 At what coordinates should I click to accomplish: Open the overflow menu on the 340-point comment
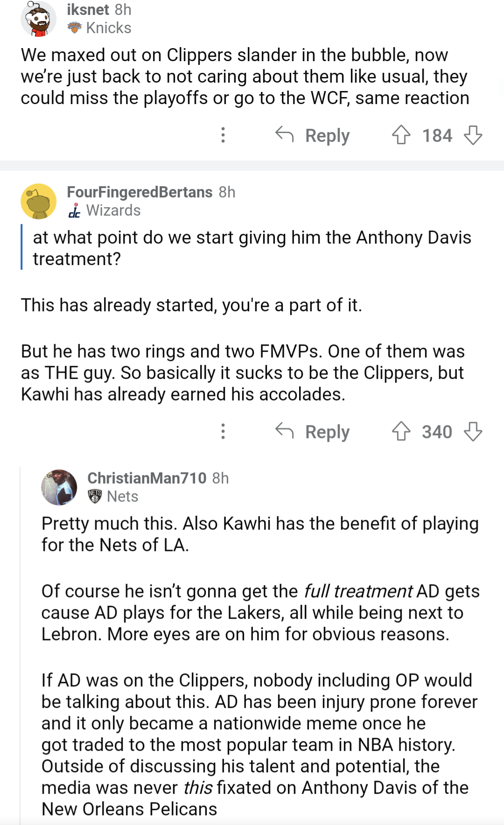[224, 432]
